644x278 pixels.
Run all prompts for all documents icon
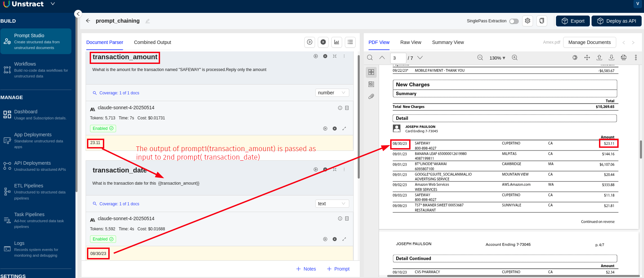point(323,42)
